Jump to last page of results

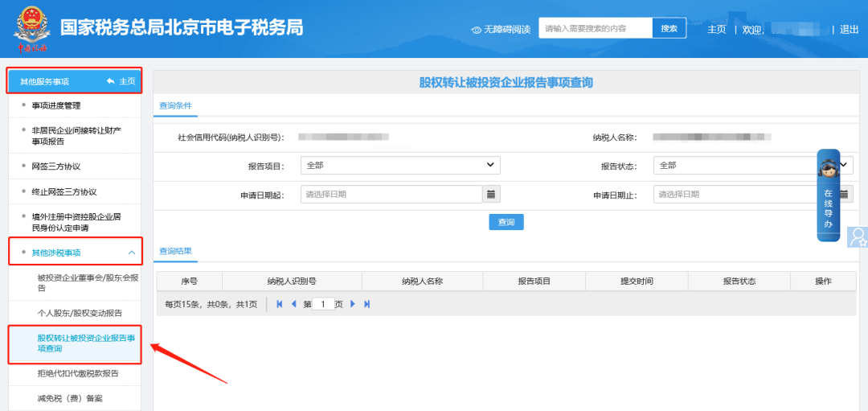[x=367, y=304]
